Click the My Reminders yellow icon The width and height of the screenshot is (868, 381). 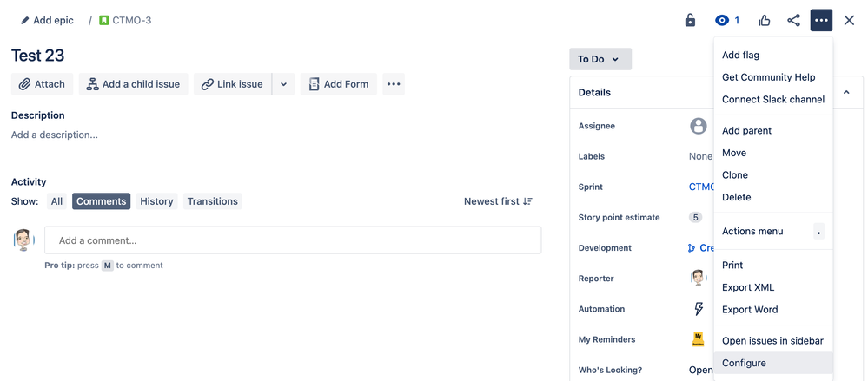pyautogui.click(x=698, y=339)
